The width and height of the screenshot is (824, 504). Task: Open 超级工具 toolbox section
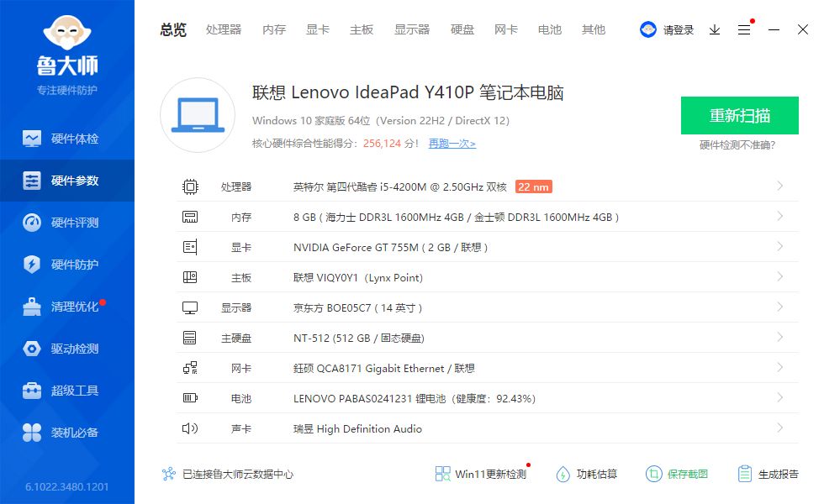click(67, 391)
